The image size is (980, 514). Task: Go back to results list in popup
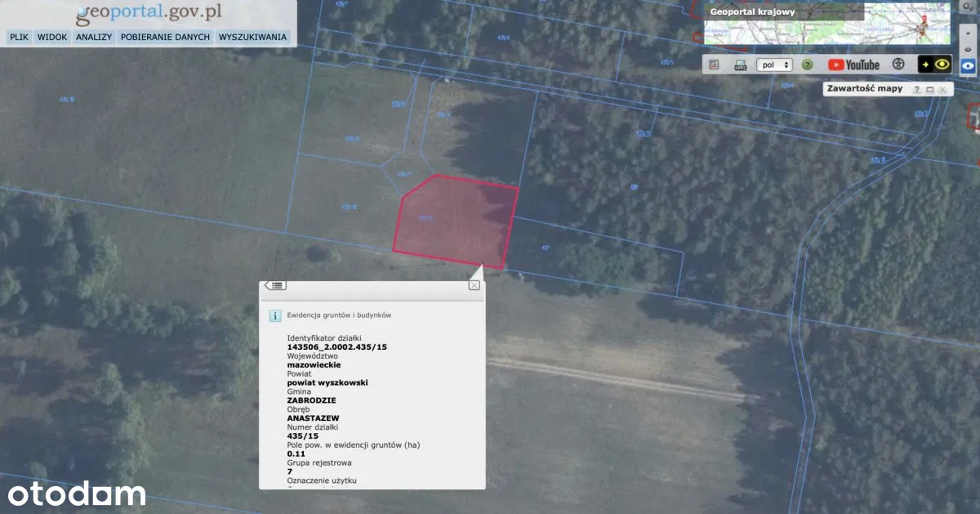tap(275, 285)
